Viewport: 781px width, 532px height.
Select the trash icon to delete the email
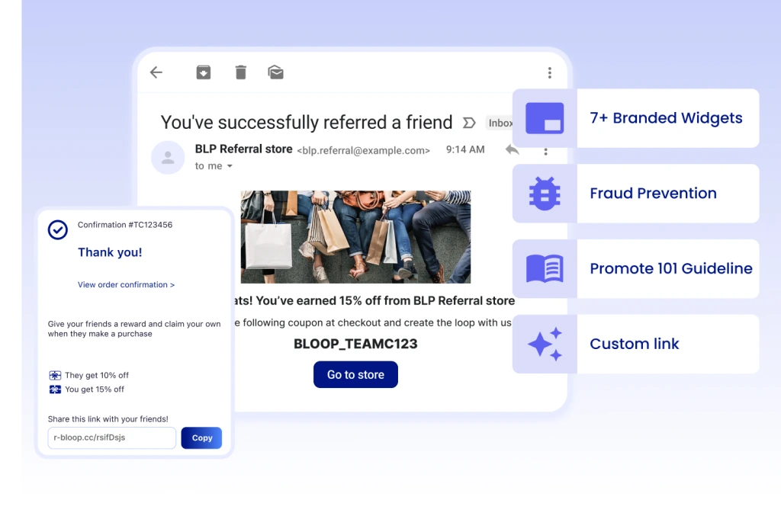pyautogui.click(x=240, y=72)
